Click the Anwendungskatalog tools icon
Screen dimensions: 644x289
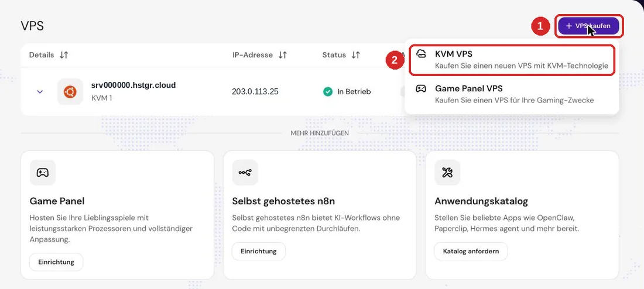447,173
